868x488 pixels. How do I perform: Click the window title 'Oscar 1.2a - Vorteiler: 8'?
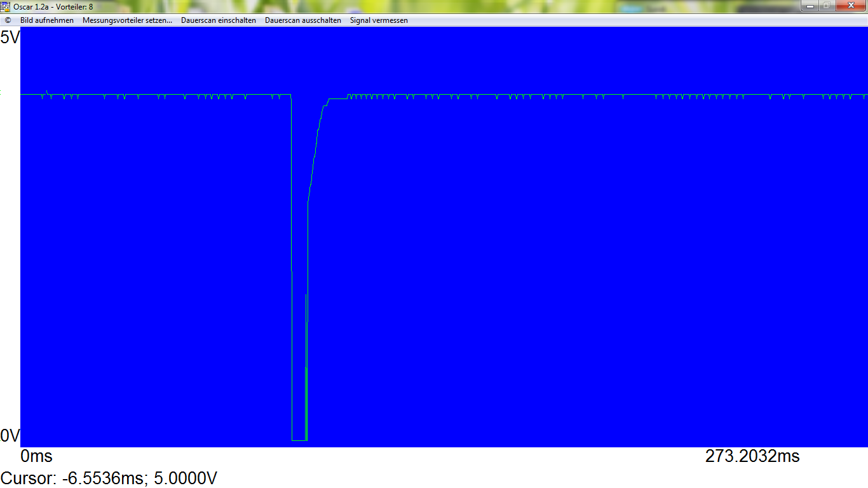[x=53, y=6]
